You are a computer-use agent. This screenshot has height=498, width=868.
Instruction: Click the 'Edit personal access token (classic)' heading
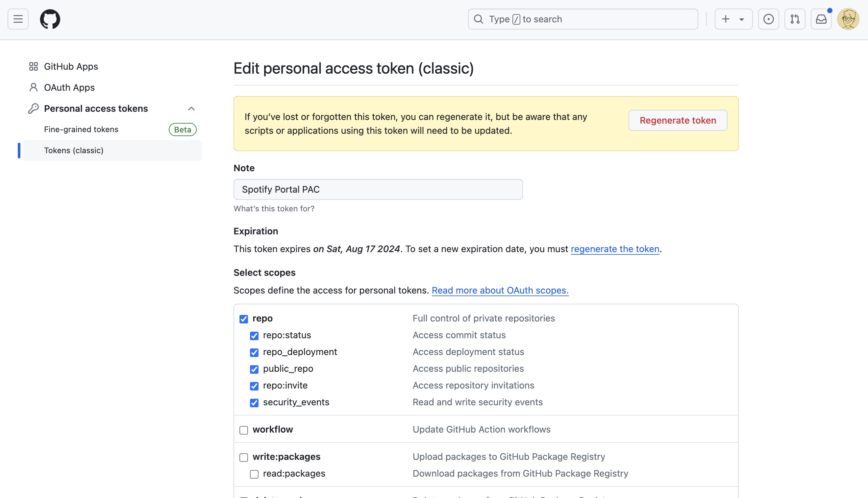(x=354, y=68)
